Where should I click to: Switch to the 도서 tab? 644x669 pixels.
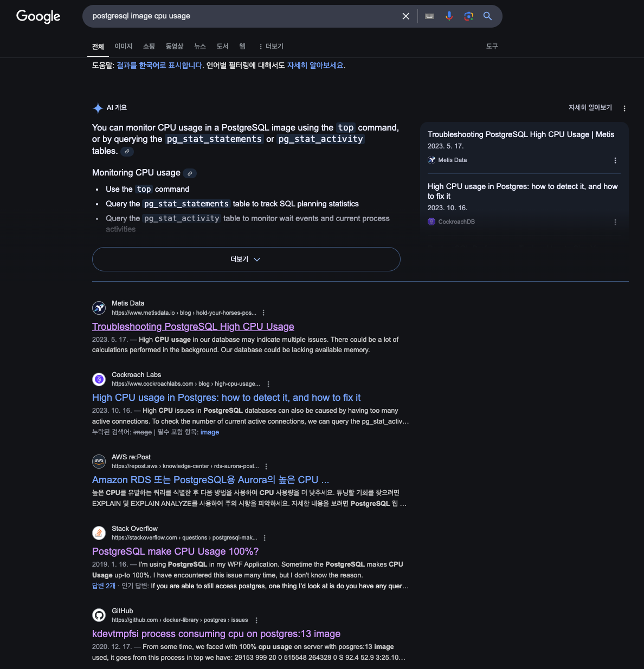[x=223, y=47]
